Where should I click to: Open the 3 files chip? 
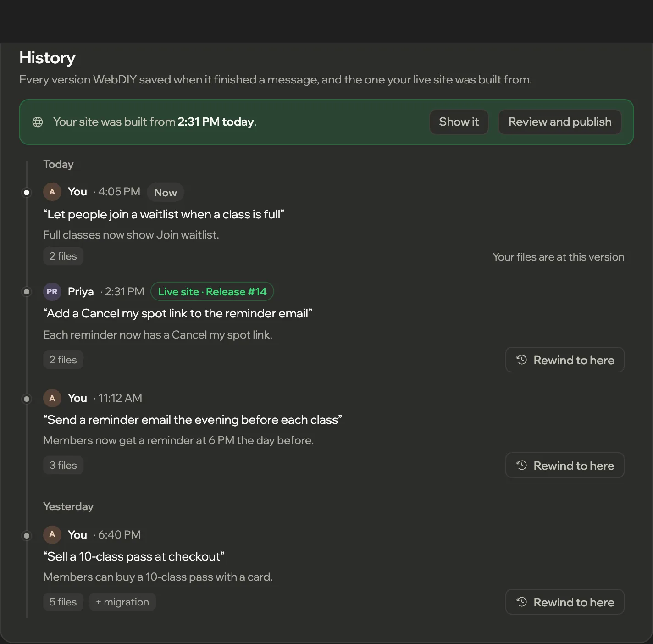(63, 466)
